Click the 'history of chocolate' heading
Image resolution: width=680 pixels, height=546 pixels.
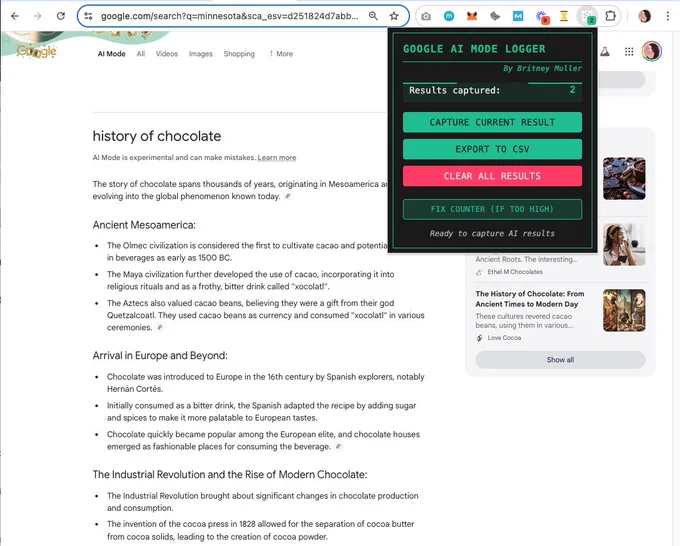(157, 136)
